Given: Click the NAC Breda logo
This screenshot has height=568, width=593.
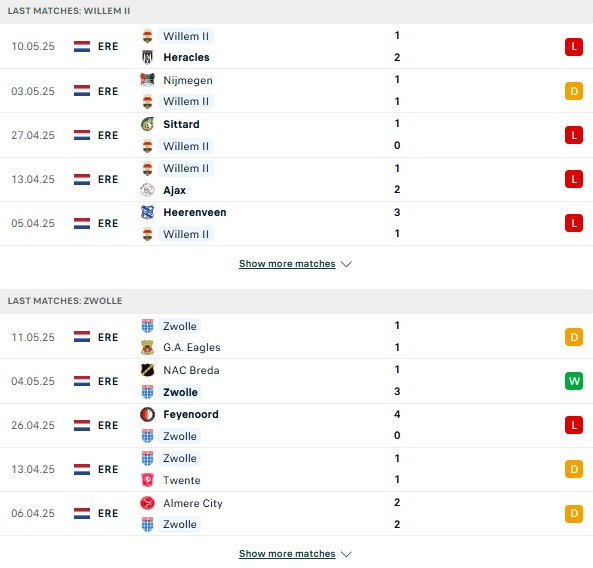Looking at the screenshot, I should coord(147,370).
